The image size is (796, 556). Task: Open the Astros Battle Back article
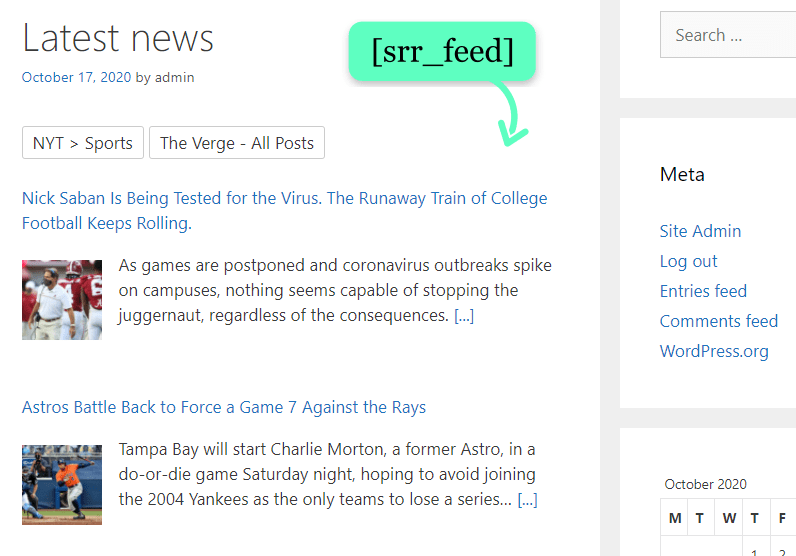224,407
